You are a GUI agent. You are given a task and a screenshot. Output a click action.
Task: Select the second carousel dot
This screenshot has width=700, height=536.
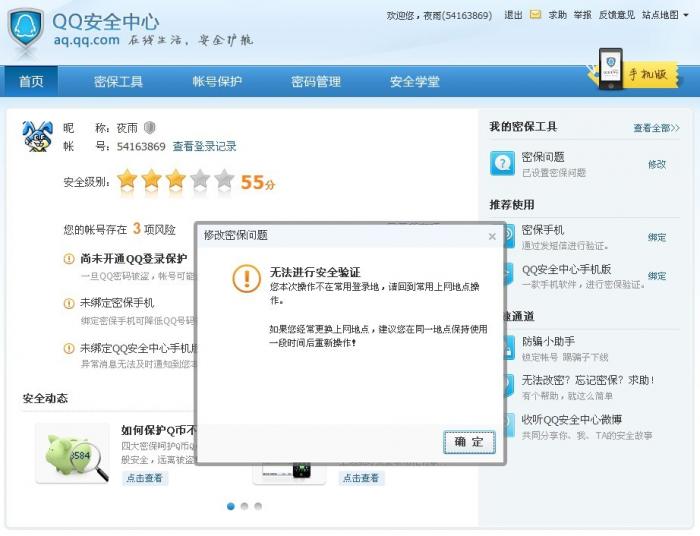(x=244, y=506)
